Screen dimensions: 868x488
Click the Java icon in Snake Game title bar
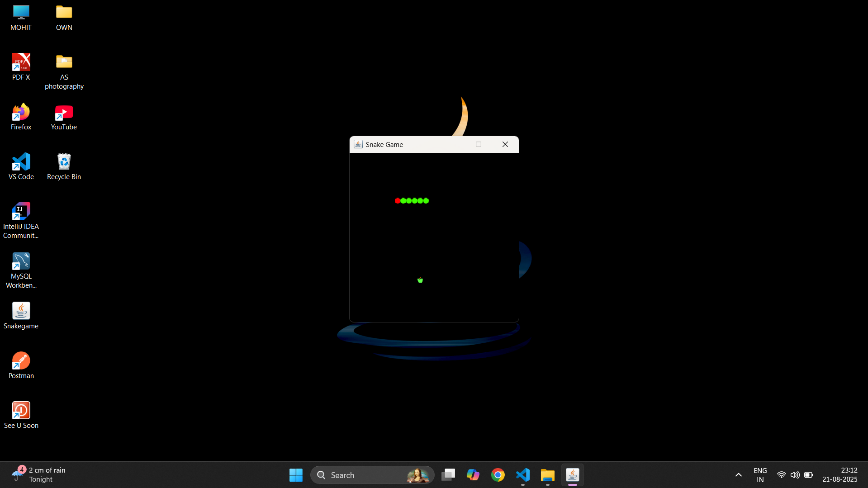(358, 144)
